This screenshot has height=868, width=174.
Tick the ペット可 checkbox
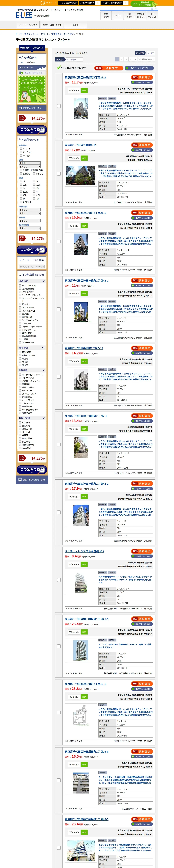[20, 432]
